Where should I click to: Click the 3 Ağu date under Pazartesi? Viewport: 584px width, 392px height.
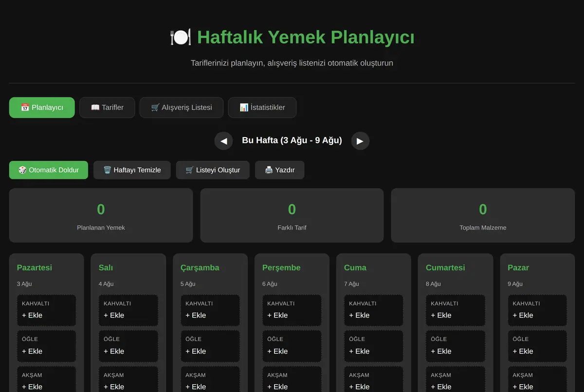pyautogui.click(x=24, y=284)
